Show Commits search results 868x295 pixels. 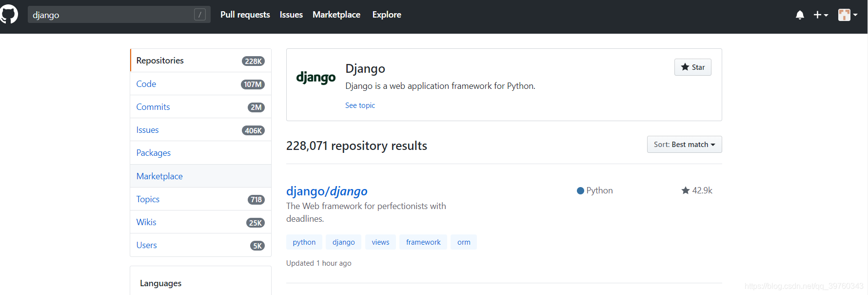200,106
